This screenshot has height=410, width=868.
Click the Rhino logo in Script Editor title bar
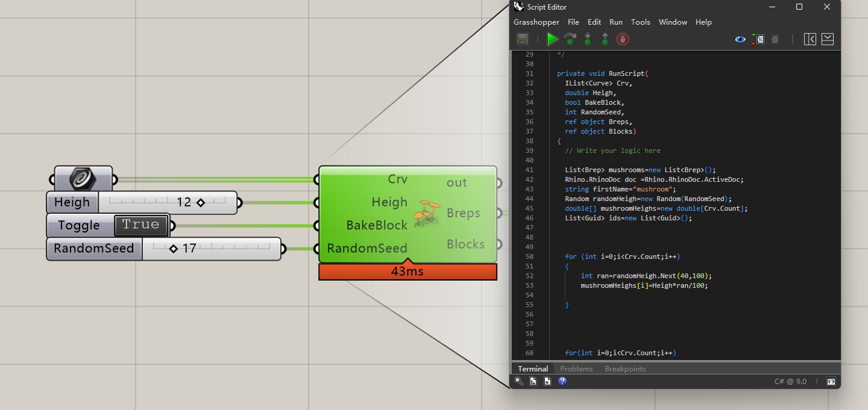[518, 7]
